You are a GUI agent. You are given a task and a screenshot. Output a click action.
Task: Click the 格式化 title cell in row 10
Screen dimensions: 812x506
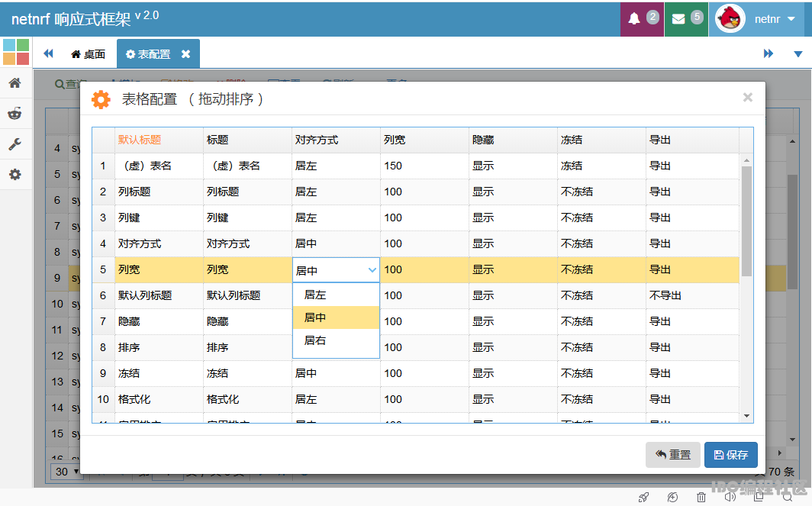point(247,399)
